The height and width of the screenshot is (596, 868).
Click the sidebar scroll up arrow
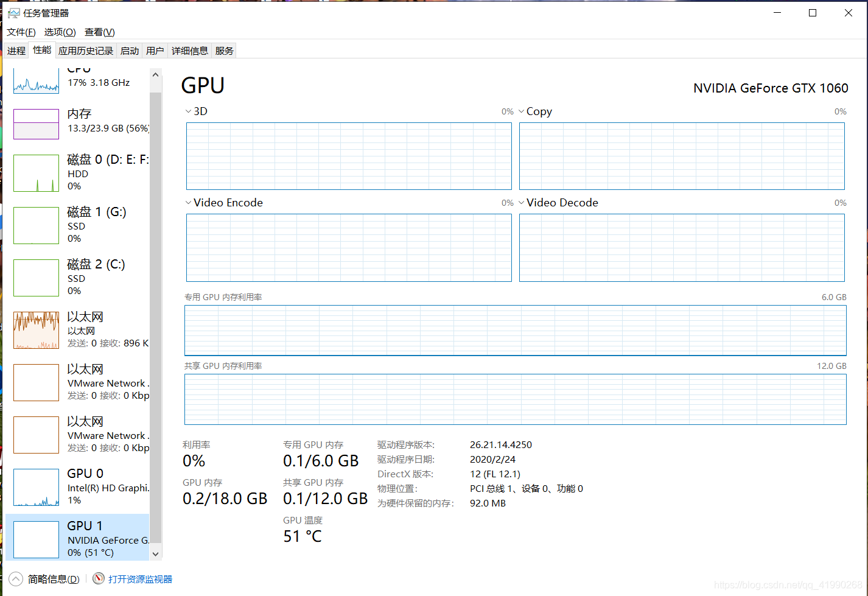pos(155,75)
